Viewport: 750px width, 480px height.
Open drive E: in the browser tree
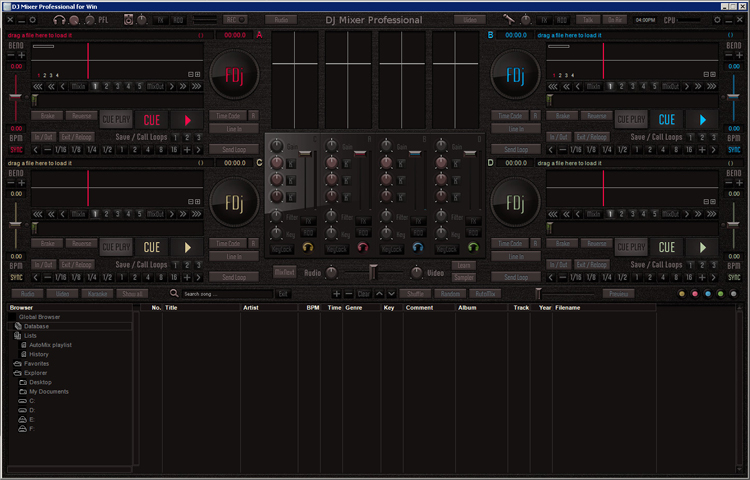coord(32,420)
